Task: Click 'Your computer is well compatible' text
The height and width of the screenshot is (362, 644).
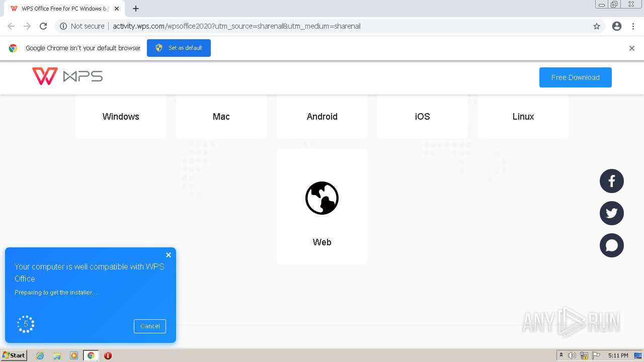Action: [x=90, y=273]
